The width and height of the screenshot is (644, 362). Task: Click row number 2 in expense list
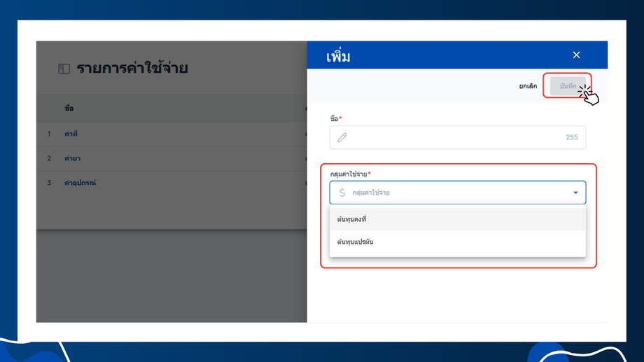49,158
